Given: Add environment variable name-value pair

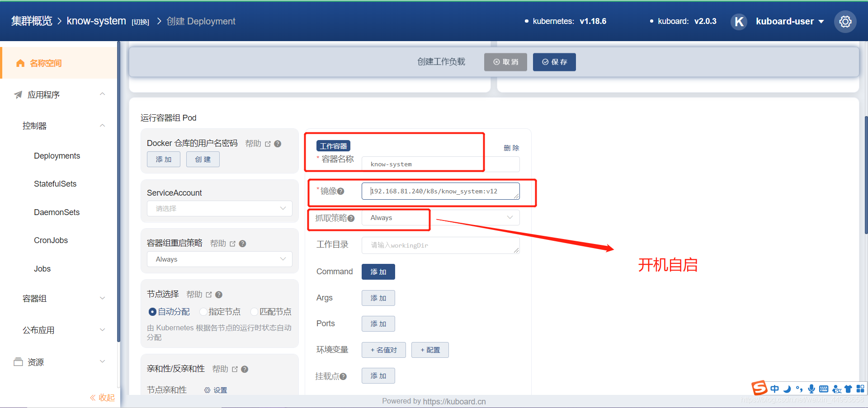Looking at the screenshot, I should tap(384, 350).
